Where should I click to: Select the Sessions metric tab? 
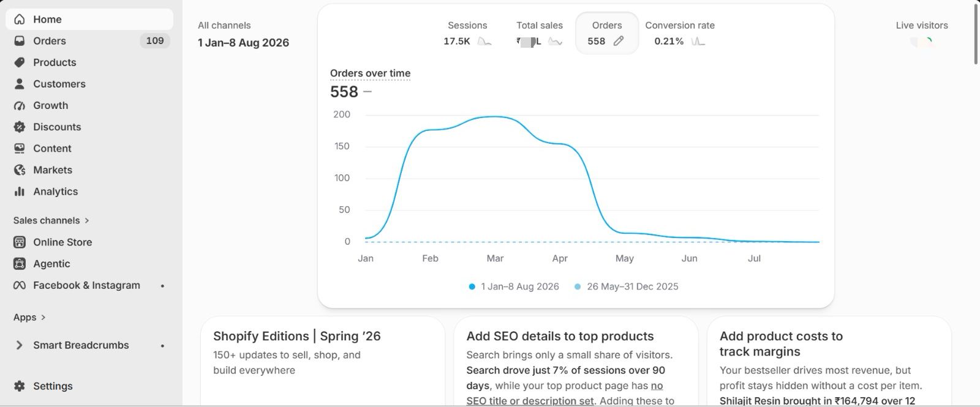click(x=467, y=33)
